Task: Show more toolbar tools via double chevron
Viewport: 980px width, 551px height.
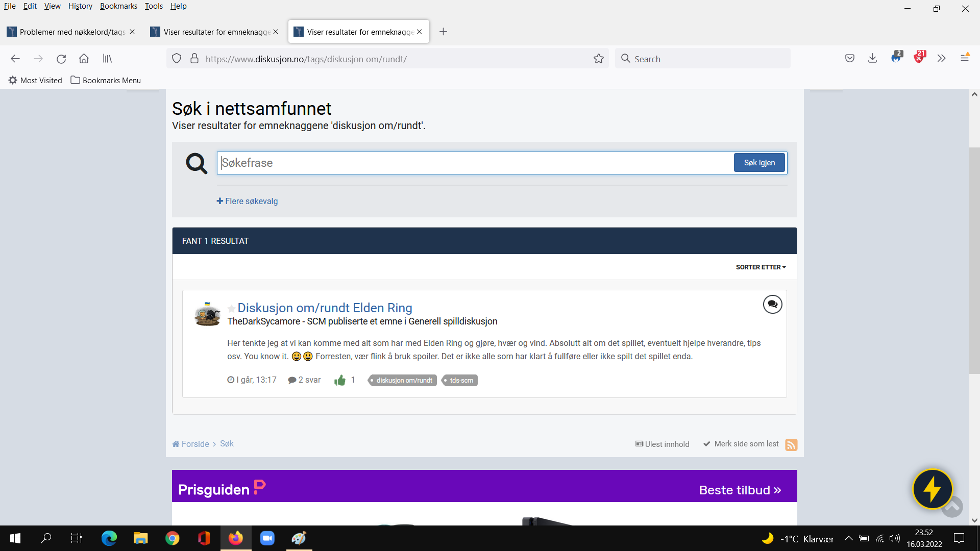Action: pyautogui.click(x=942, y=59)
